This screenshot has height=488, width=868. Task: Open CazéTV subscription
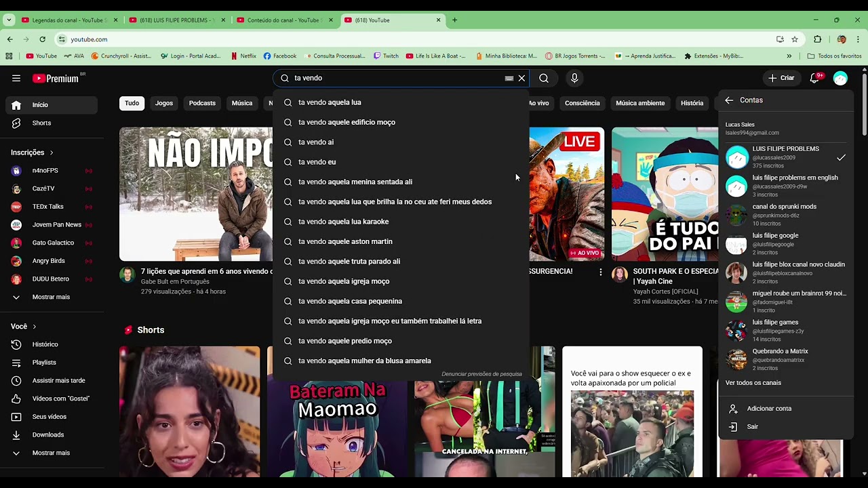click(x=52, y=188)
